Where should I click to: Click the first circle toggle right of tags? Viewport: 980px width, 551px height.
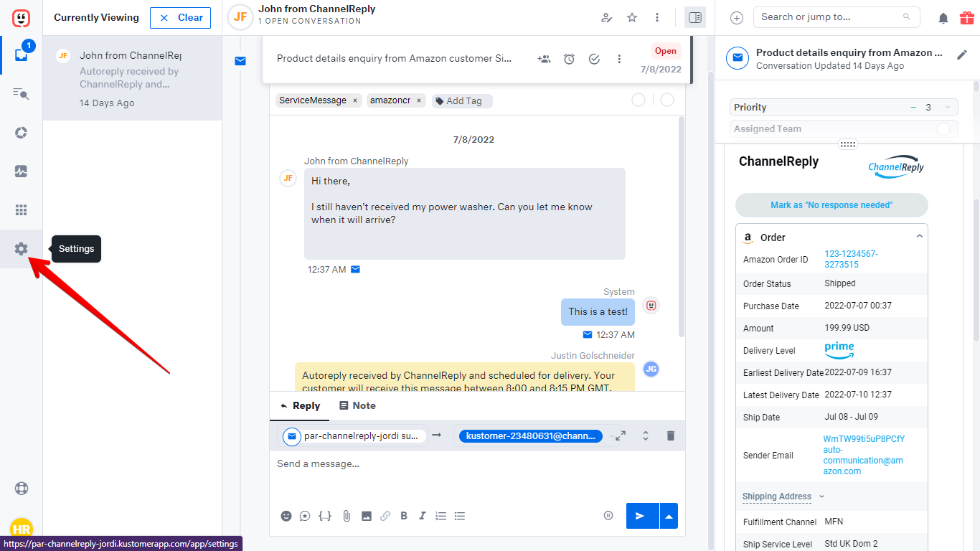pos(639,100)
